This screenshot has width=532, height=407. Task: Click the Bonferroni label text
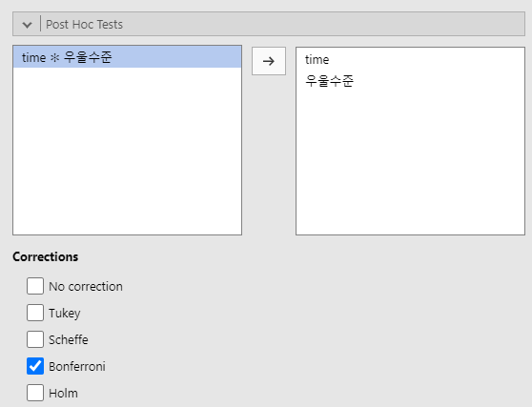77,366
